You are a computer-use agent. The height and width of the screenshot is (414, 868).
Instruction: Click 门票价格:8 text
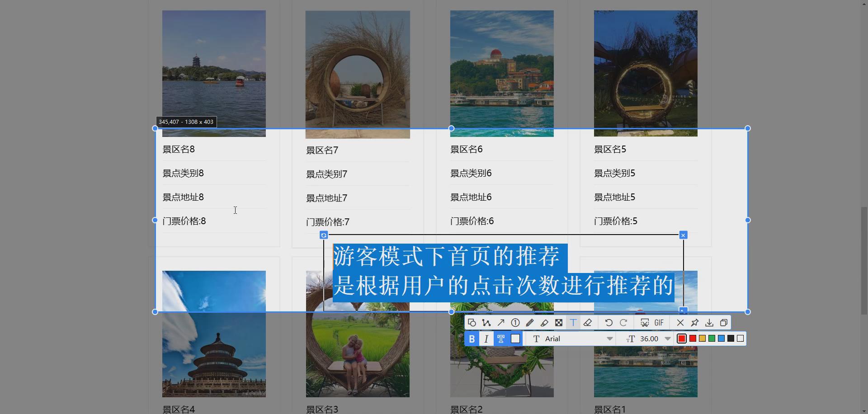(184, 221)
